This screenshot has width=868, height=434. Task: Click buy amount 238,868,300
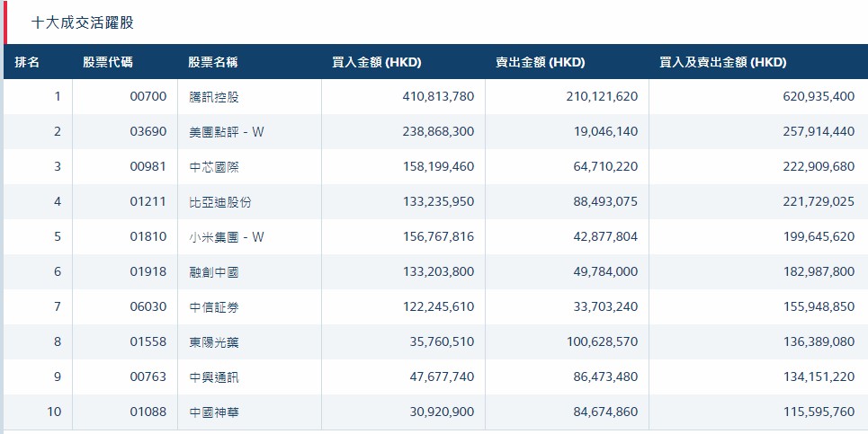coord(438,131)
